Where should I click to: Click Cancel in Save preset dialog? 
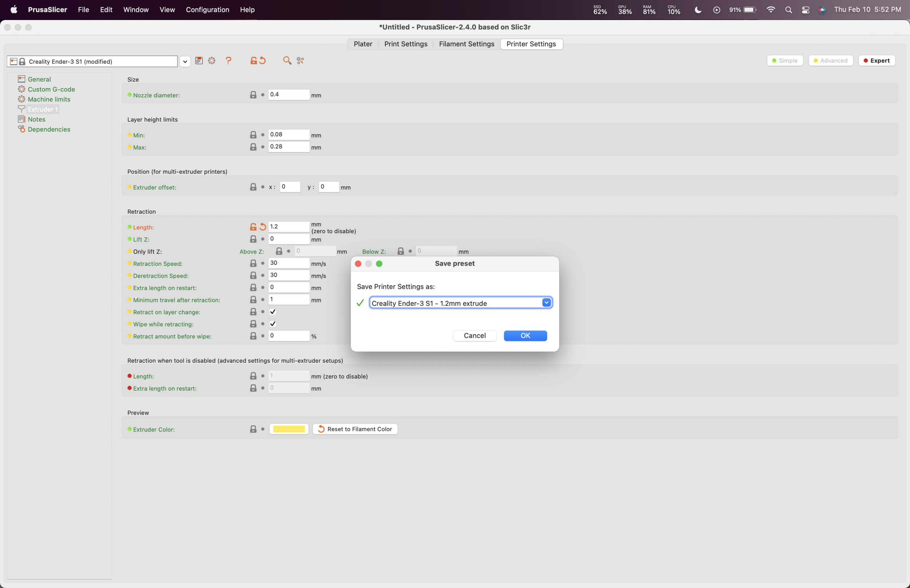pyautogui.click(x=475, y=335)
